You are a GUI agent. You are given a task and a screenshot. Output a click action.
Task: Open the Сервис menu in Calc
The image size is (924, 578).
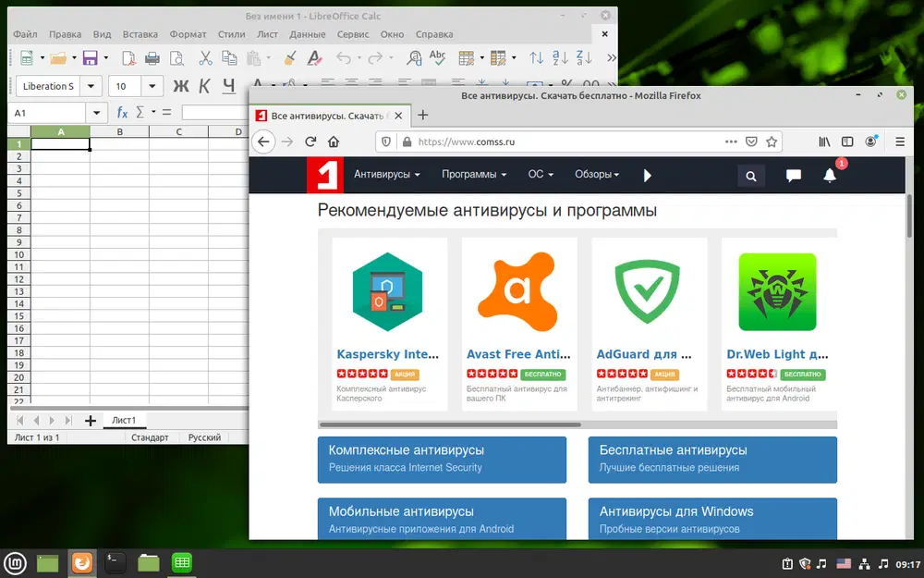tap(353, 34)
